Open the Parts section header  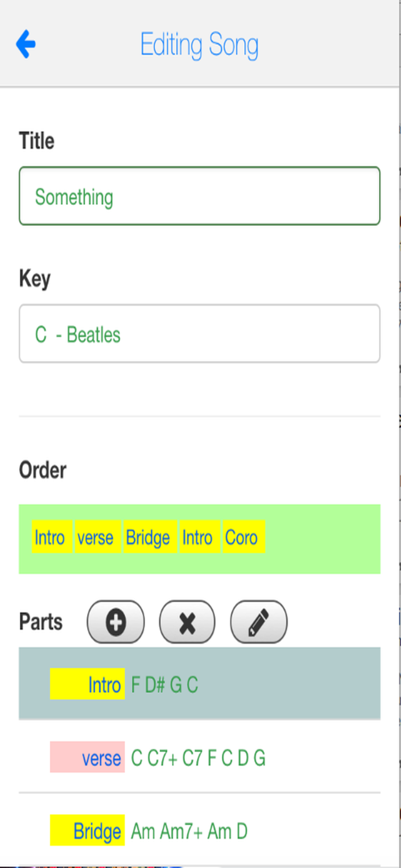click(x=41, y=621)
